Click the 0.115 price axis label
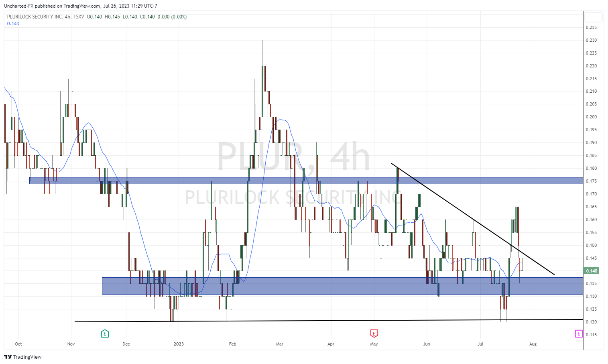 pyautogui.click(x=591, y=335)
